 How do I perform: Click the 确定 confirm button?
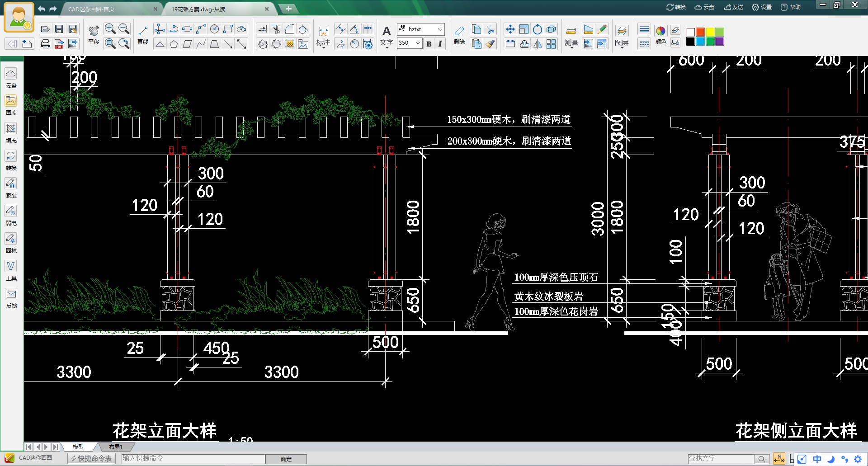click(286, 459)
